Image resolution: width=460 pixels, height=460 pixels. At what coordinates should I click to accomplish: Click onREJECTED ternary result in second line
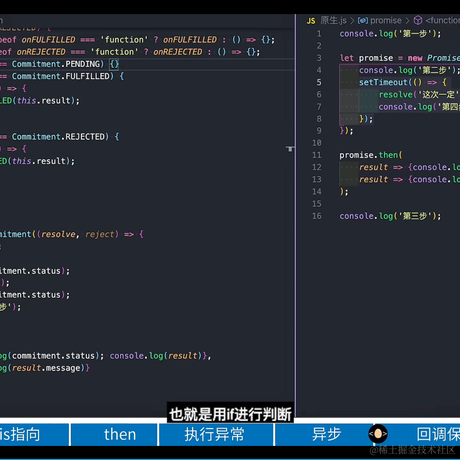coord(178,52)
